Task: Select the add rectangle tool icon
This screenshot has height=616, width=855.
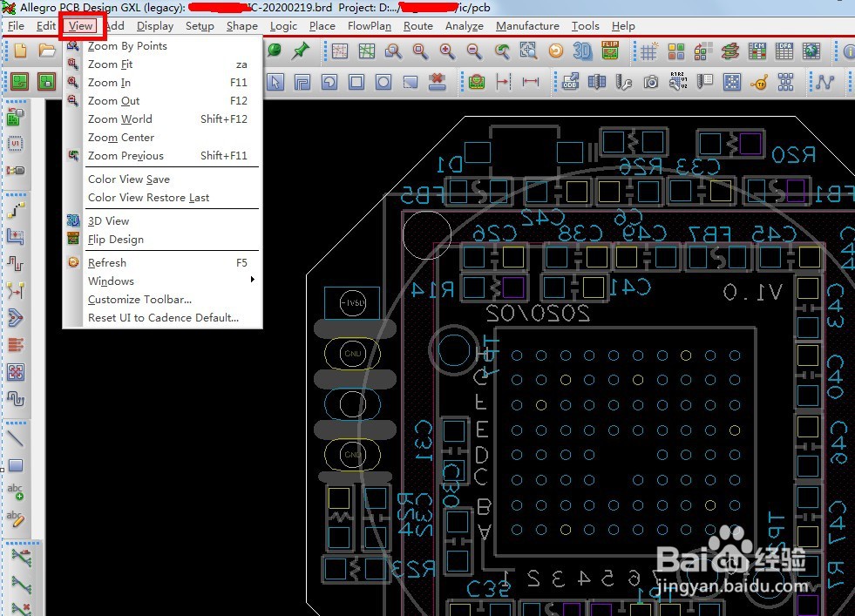Action: point(16,465)
